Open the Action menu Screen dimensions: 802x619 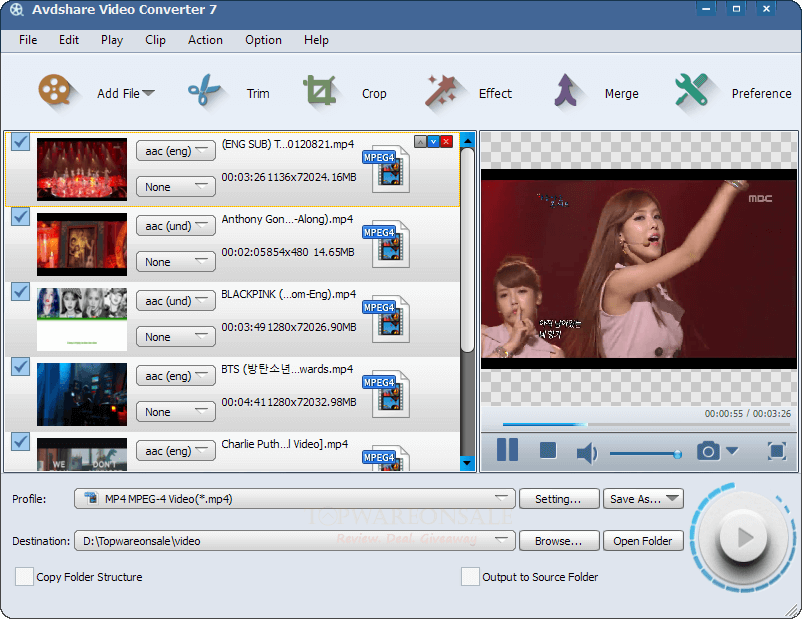point(205,40)
